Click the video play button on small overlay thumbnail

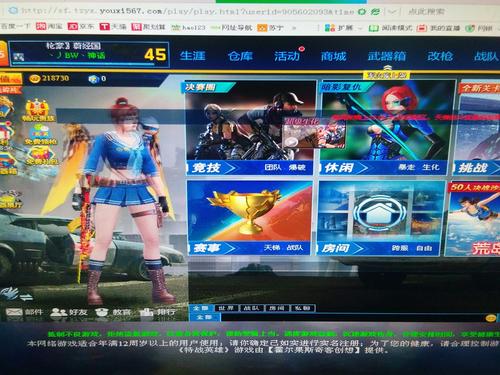tap(291, 142)
